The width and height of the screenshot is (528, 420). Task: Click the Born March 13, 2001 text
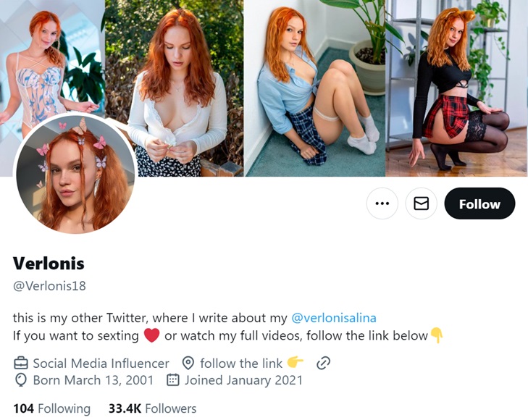(x=93, y=380)
